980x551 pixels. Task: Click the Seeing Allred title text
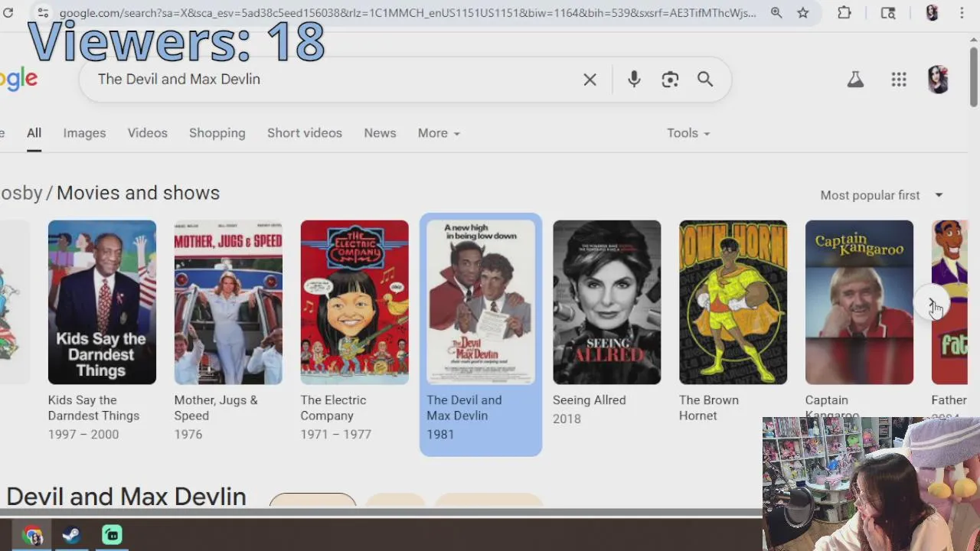coord(590,400)
